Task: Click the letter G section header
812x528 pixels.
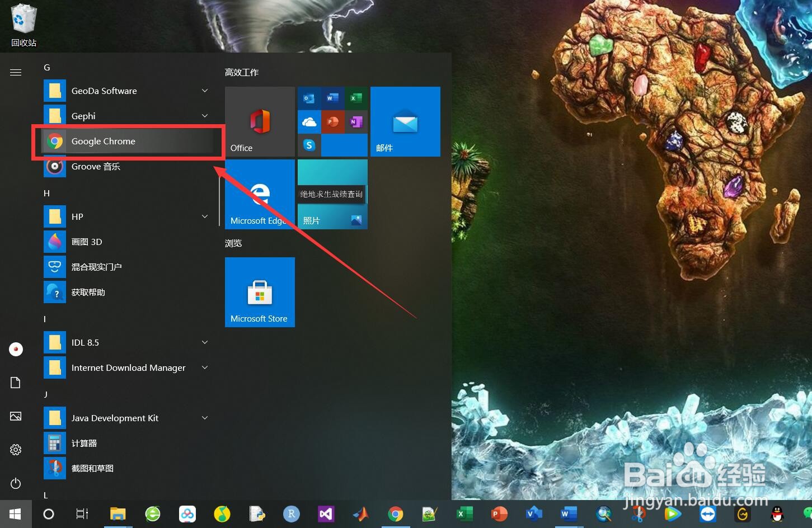Action: tap(47, 67)
